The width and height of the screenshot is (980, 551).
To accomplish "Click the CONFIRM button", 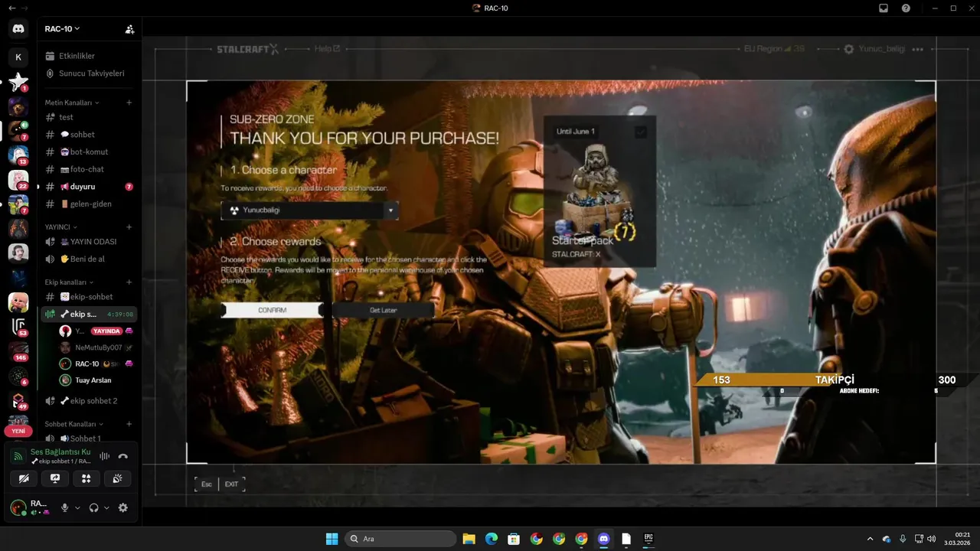I will tap(272, 310).
